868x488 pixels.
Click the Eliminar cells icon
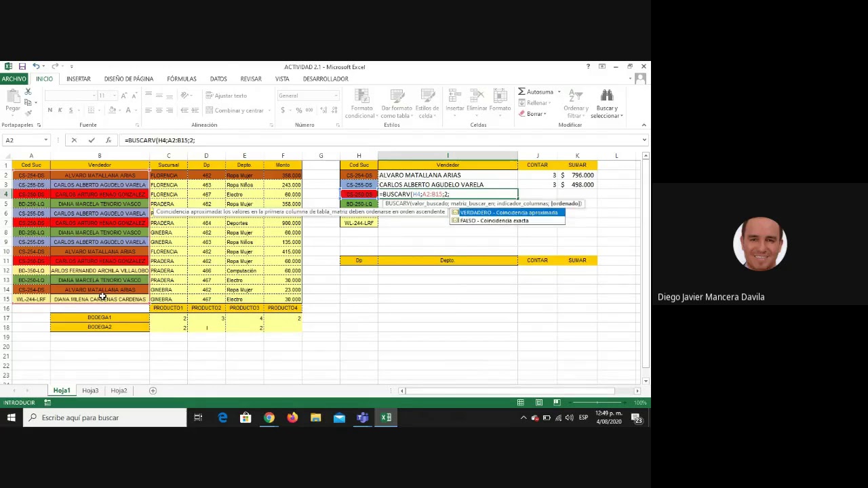[x=477, y=96]
